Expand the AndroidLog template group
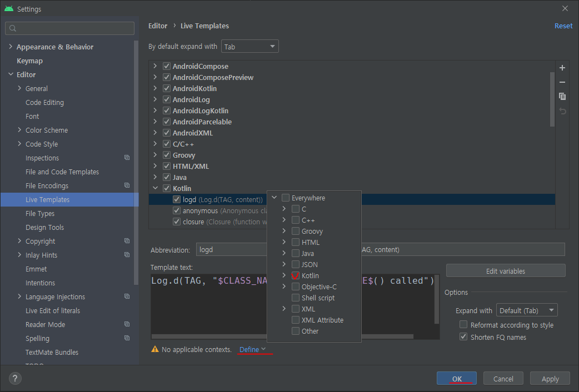Image resolution: width=579 pixels, height=392 pixels. [x=156, y=99]
